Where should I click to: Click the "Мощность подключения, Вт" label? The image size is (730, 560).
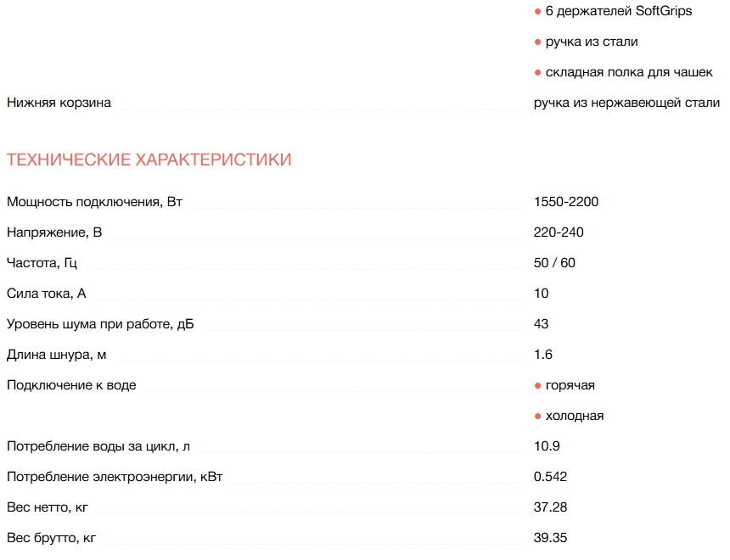[x=94, y=202]
